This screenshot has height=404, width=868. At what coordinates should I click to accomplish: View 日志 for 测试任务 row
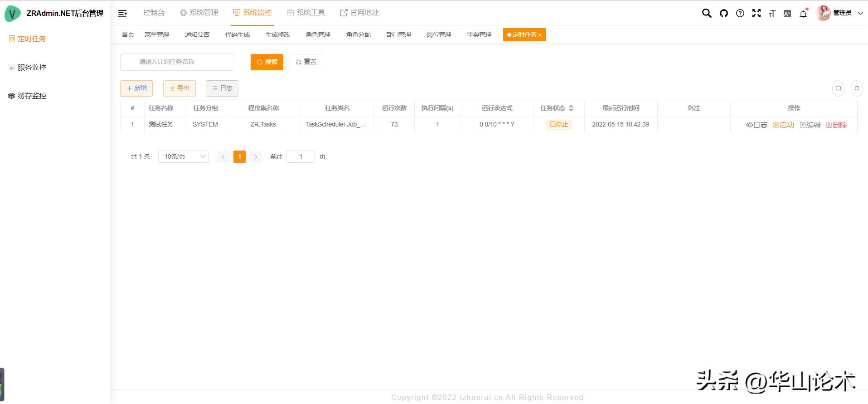(756, 125)
